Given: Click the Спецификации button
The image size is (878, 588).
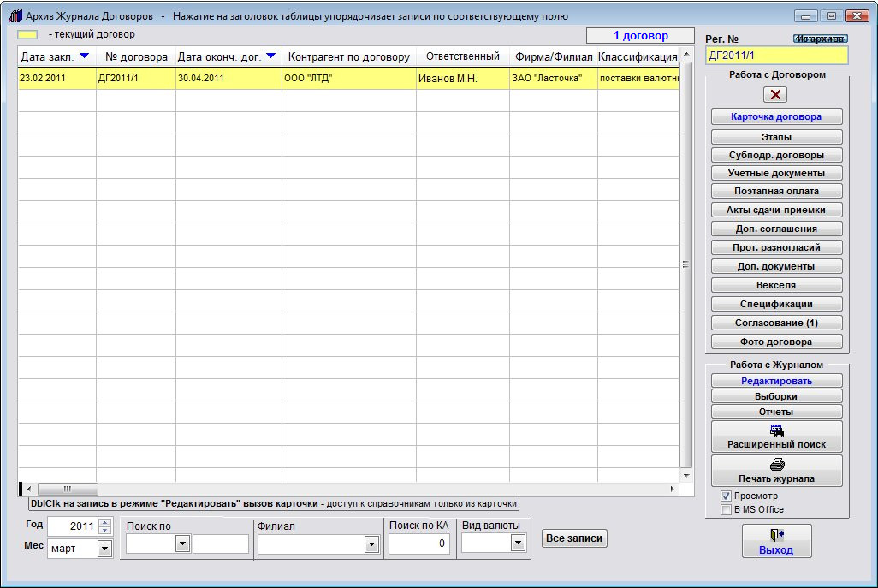Looking at the screenshot, I should coord(777,304).
